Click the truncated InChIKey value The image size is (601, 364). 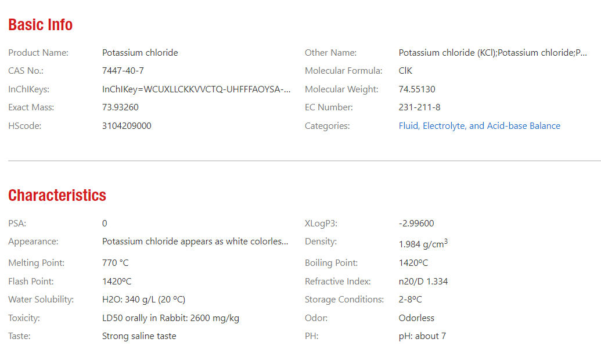click(x=196, y=89)
